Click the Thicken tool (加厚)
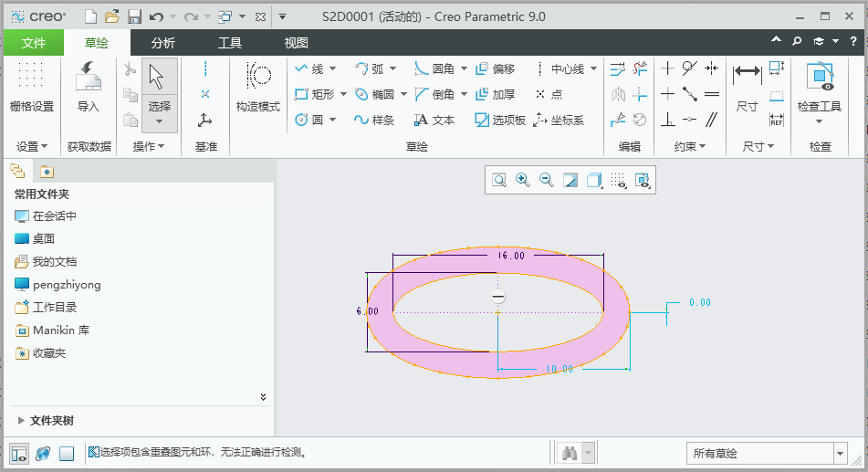Image resolution: width=868 pixels, height=472 pixels. coord(495,94)
